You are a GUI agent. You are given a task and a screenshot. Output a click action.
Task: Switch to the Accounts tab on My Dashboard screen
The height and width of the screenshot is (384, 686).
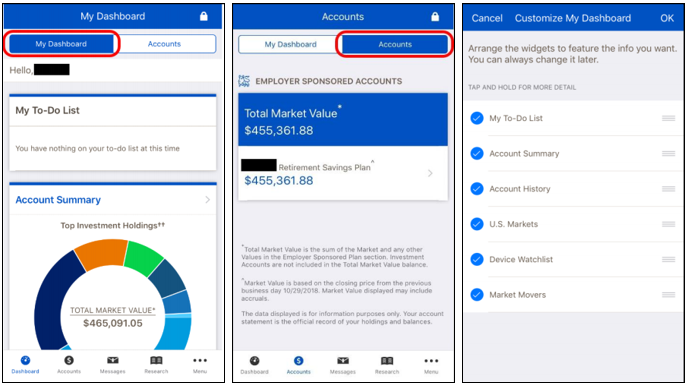click(164, 44)
